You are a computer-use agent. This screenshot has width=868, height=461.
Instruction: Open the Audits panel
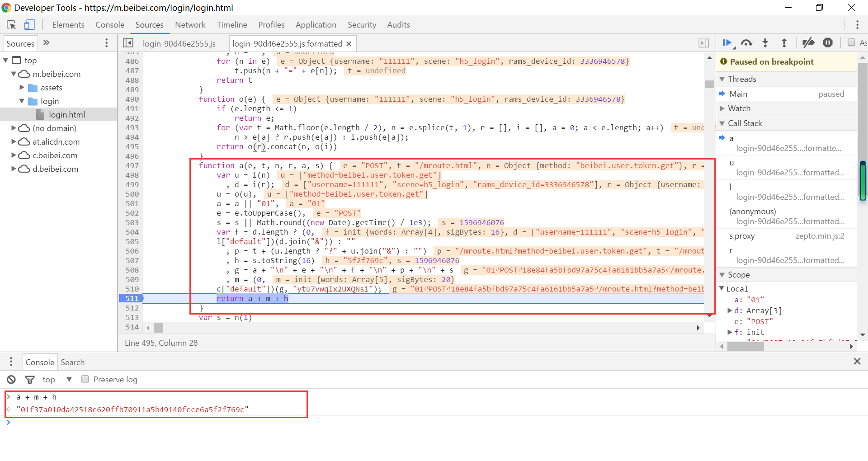coord(398,25)
